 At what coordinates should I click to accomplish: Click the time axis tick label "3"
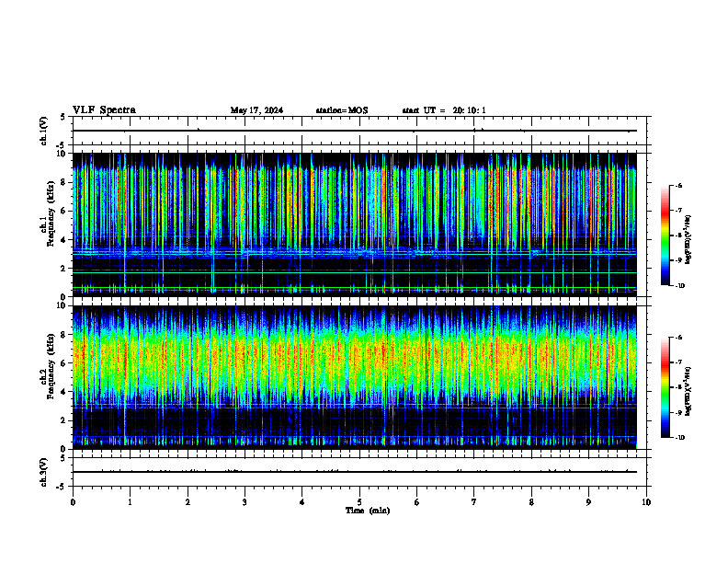point(245,502)
